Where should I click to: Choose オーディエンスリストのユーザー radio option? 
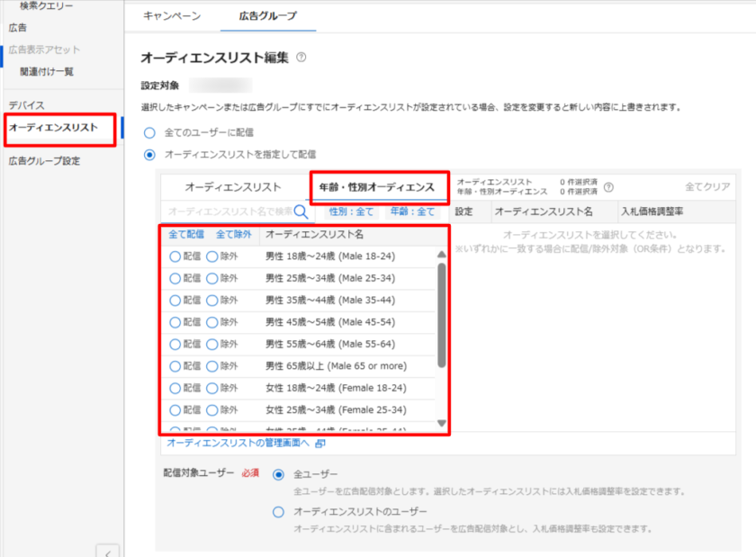pyautogui.click(x=279, y=512)
